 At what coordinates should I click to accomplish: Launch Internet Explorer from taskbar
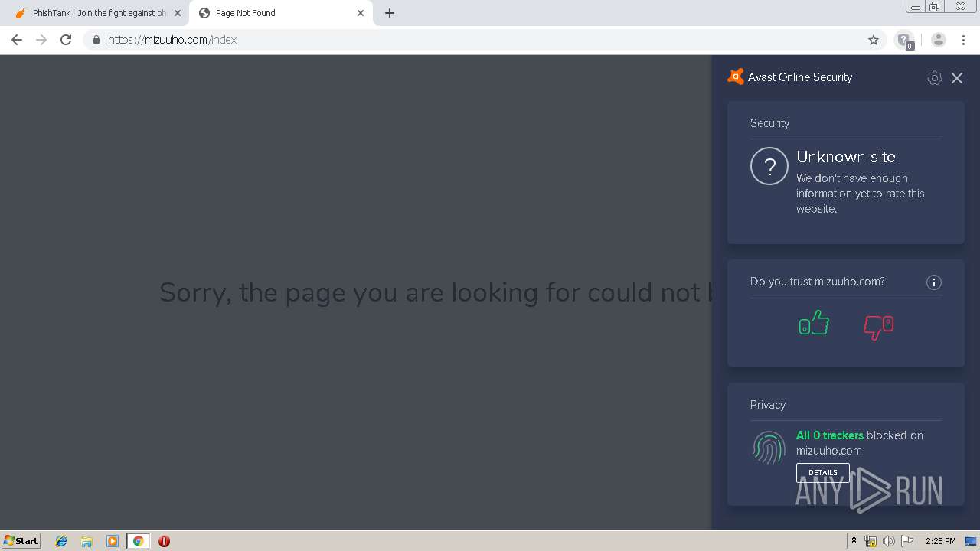[61, 541]
